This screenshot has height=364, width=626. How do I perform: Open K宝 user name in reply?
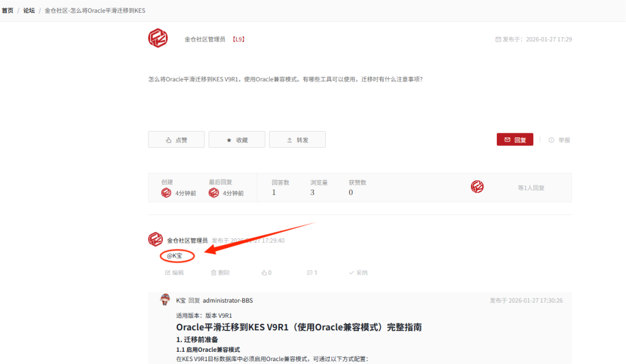(181, 301)
